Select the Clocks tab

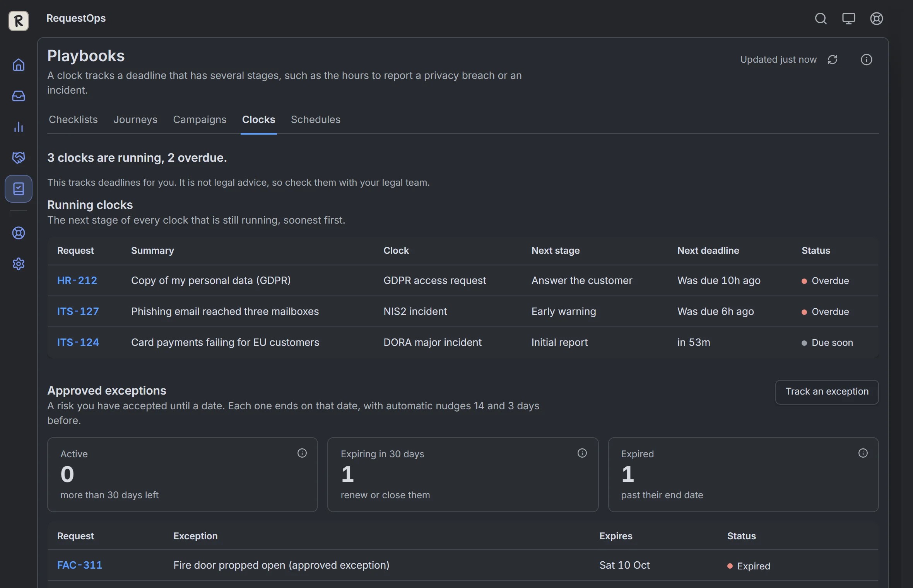258,120
